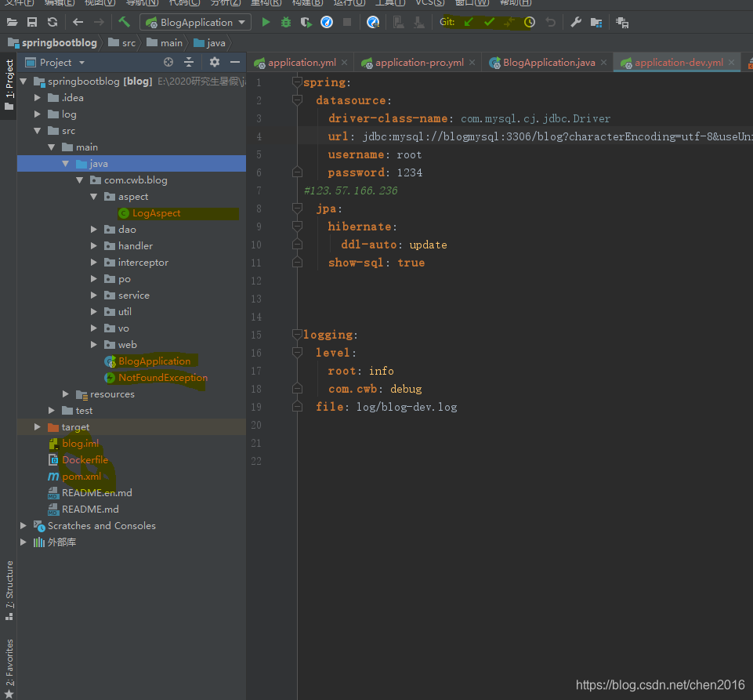Git rollback undo arrow icon

550,22
